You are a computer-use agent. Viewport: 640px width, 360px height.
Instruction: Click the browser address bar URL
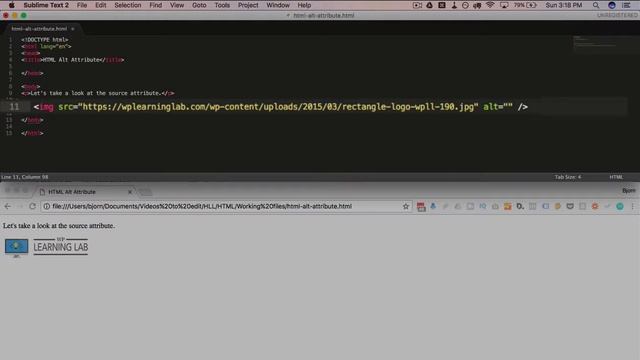point(202,206)
